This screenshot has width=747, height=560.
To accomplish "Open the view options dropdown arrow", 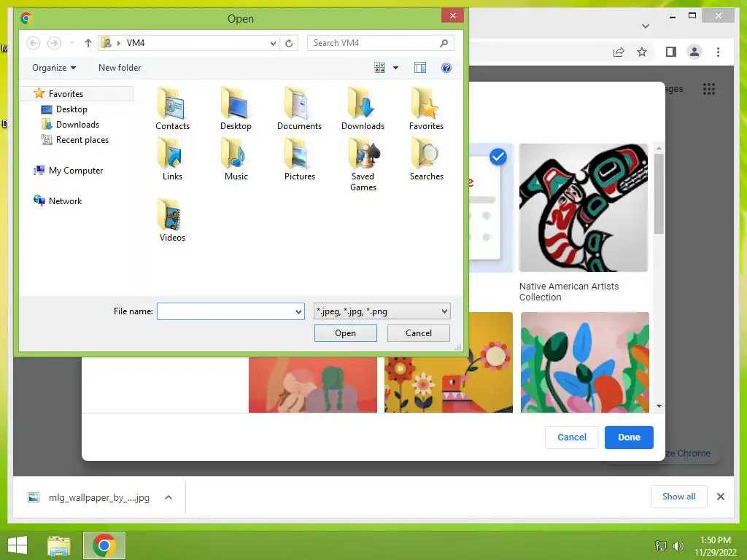I will coord(395,68).
